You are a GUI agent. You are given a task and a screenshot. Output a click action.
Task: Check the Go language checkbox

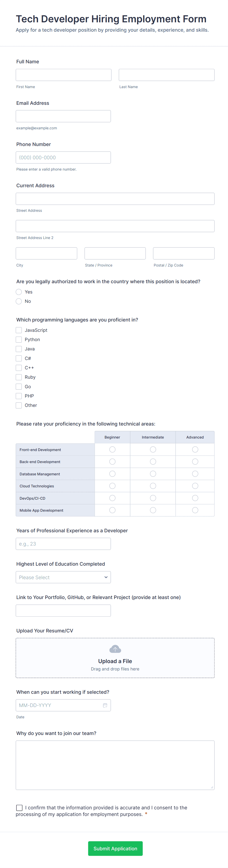coord(19,387)
